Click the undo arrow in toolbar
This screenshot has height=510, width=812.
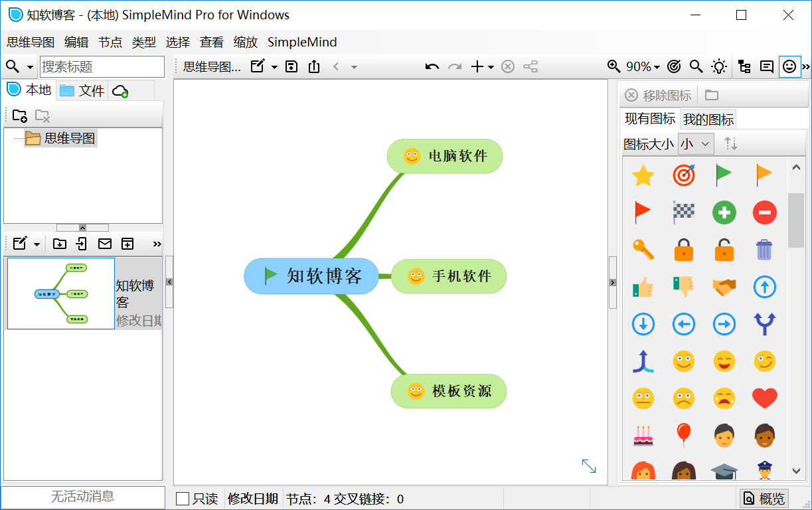432,66
